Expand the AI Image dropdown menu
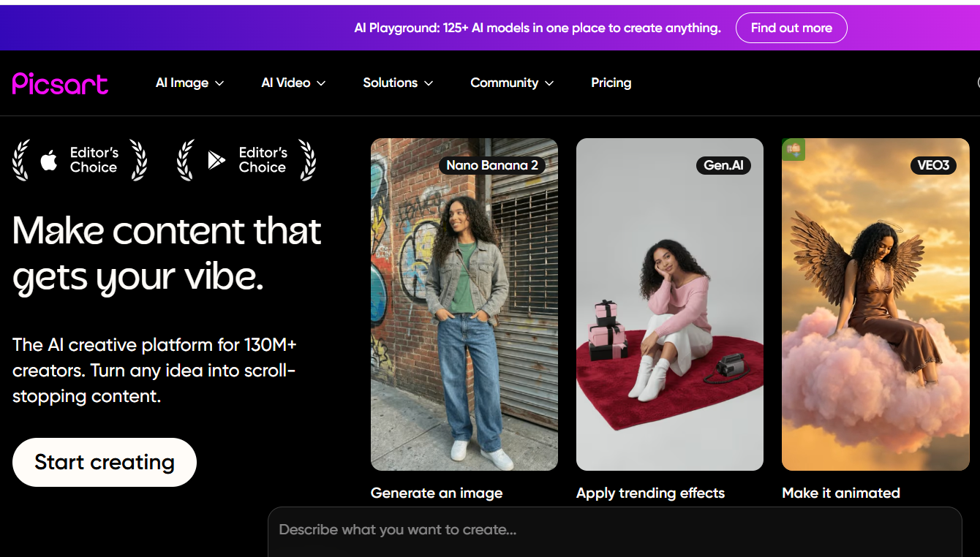Screen dimensions: 980x557 tap(189, 83)
